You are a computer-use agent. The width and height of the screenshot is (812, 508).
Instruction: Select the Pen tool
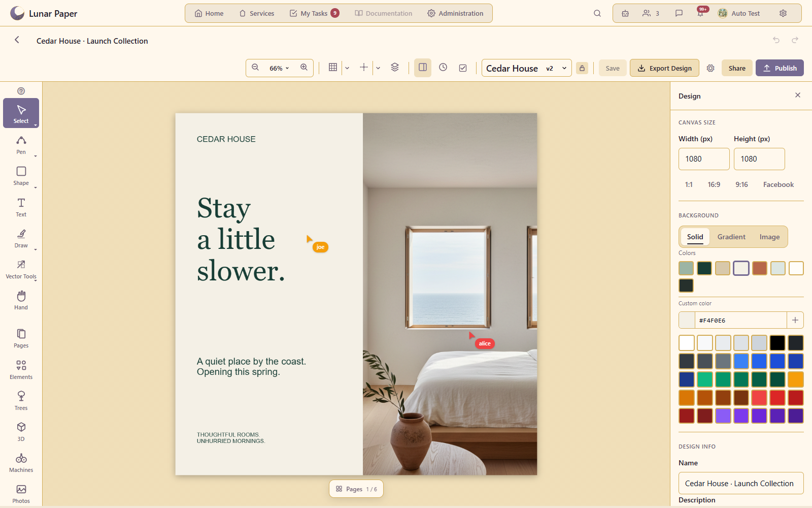click(x=21, y=145)
